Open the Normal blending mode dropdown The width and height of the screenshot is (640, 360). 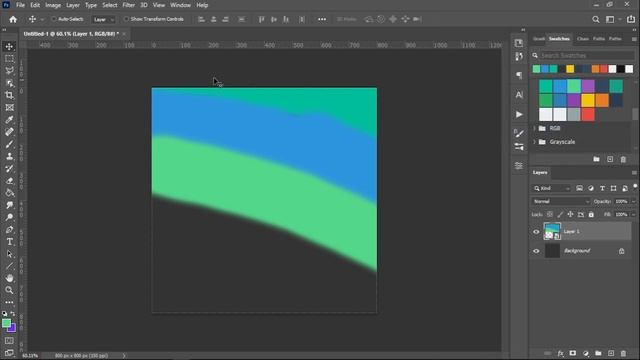click(561, 201)
